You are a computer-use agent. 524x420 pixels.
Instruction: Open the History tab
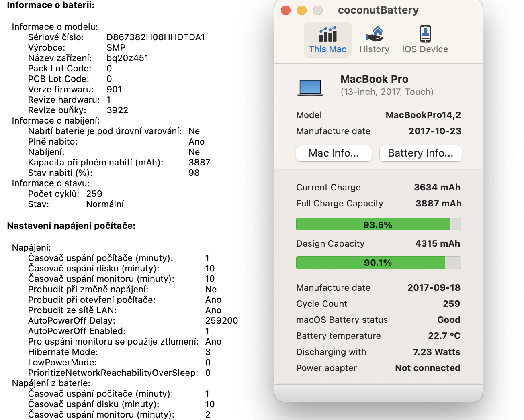[374, 40]
